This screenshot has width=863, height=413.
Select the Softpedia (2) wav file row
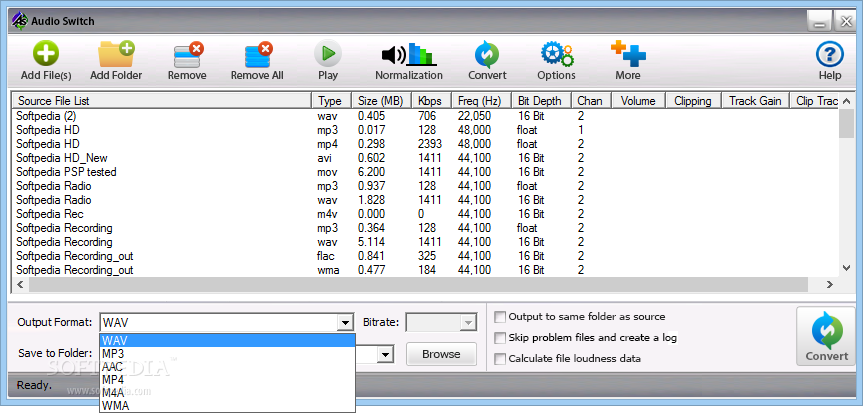[x=425, y=116]
